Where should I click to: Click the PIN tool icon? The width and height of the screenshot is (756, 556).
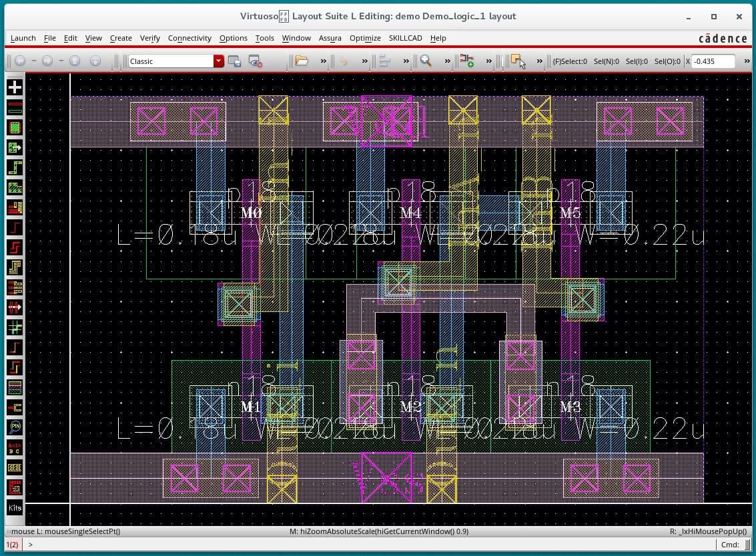(x=14, y=427)
